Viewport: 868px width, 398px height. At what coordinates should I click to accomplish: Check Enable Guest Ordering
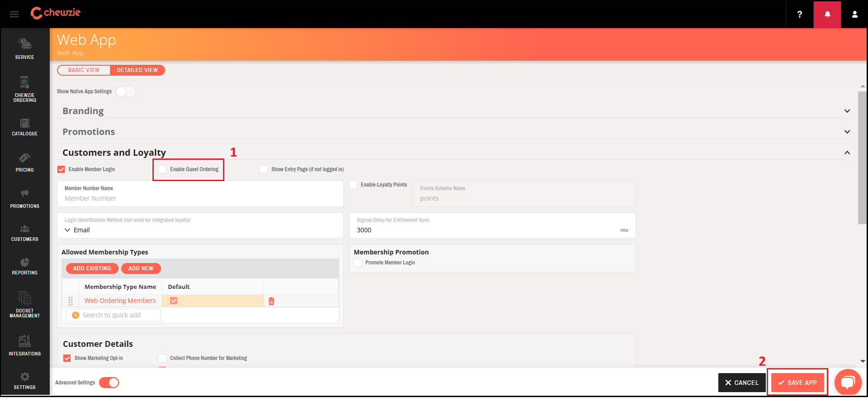(x=162, y=169)
